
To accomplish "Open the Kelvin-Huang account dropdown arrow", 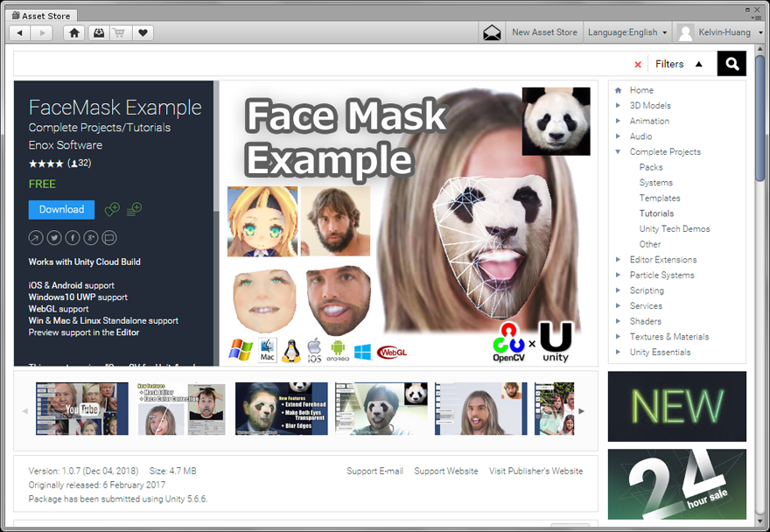I will coord(760,33).
